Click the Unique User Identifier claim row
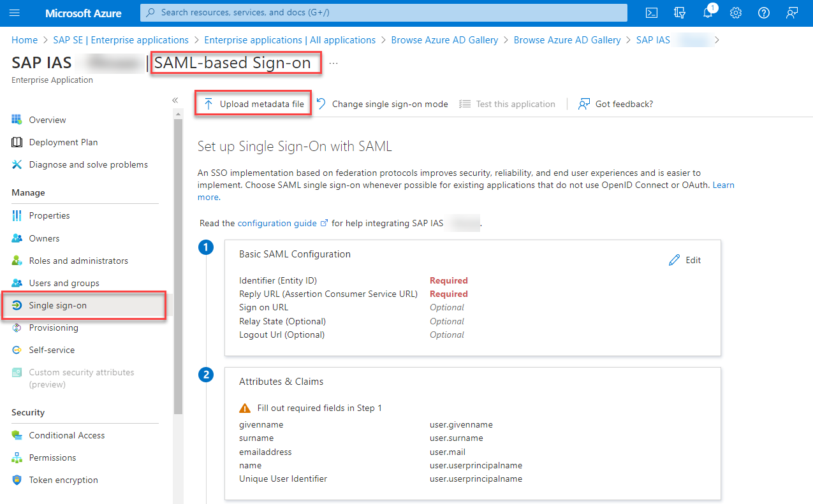This screenshot has height=504, width=813. pos(381,479)
